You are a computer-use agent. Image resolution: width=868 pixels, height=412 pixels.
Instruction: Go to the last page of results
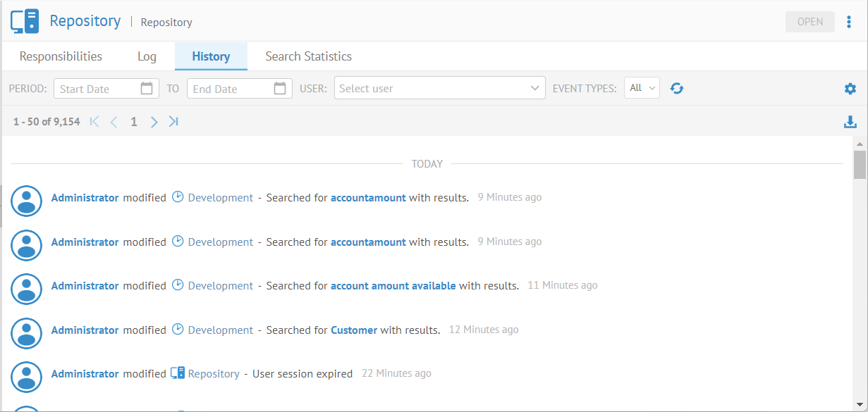point(173,122)
